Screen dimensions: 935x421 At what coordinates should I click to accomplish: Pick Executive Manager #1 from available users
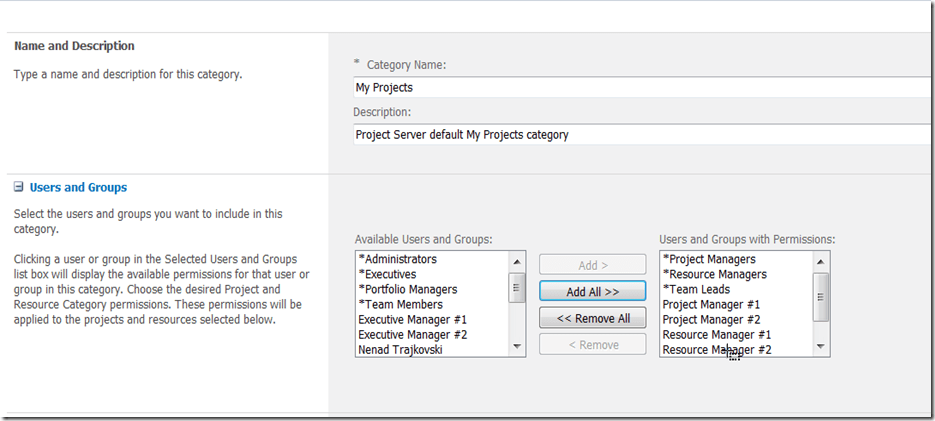pyautogui.click(x=412, y=319)
